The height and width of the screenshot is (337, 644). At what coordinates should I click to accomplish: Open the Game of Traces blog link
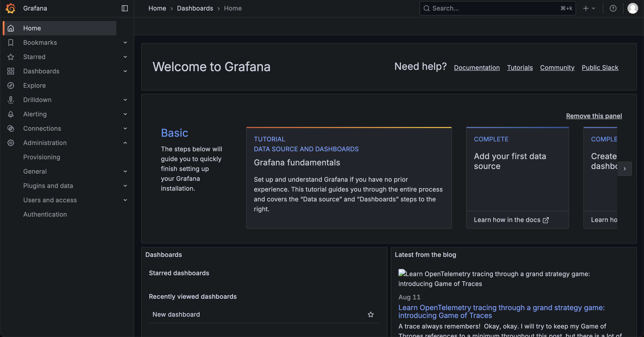point(501,311)
